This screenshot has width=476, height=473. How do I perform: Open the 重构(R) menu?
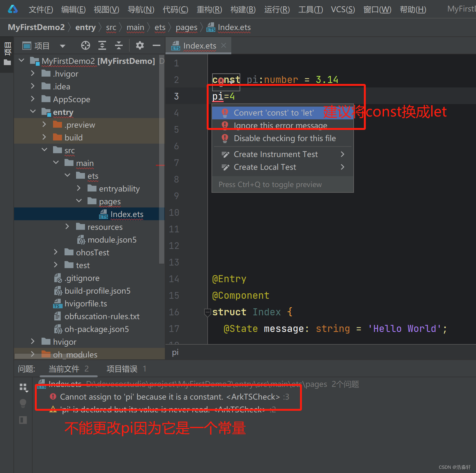(x=209, y=10)
